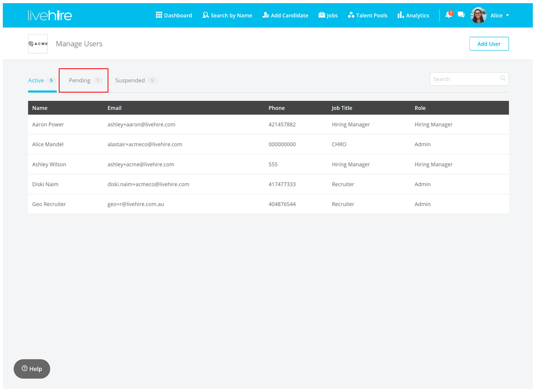The height and width of the screenshot is (392, 536).
Task: Click Alice's profile avatar picture
Action: tap(478, 15)
